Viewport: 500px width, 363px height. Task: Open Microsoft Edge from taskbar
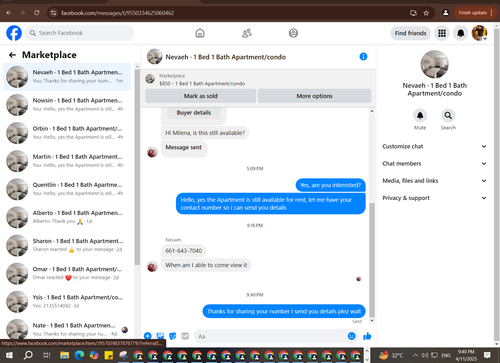tap(79, 355)
